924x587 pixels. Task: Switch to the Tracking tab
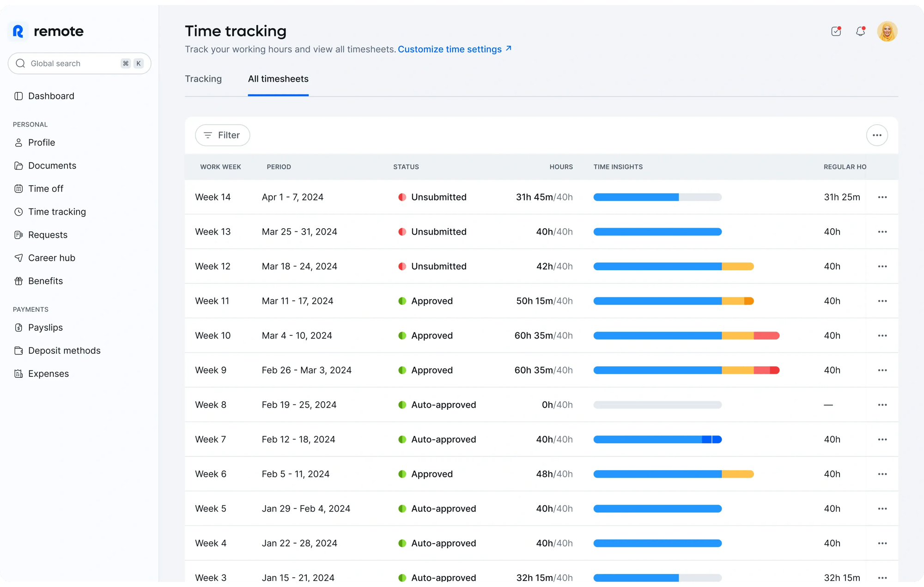point(203,79)
